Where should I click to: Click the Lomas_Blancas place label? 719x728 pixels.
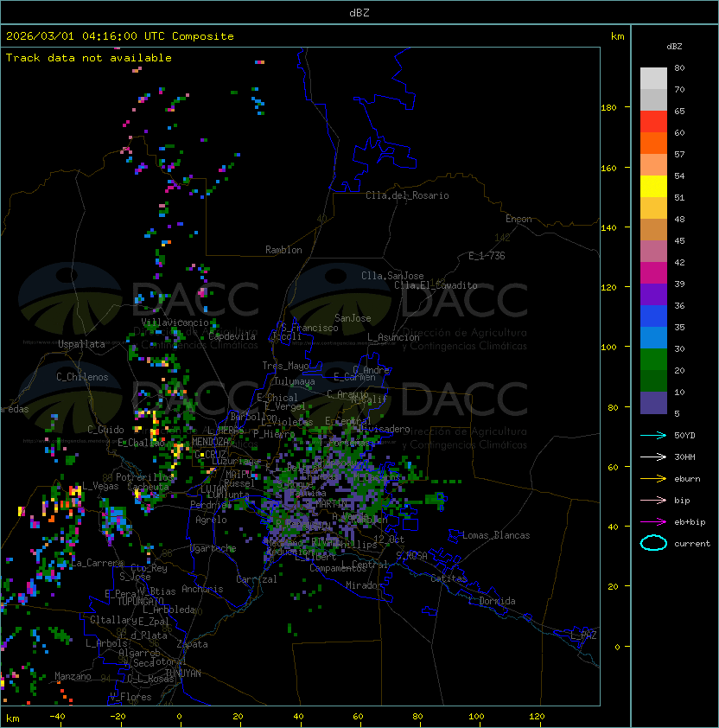pyautogui.click(x=496, y=535)
